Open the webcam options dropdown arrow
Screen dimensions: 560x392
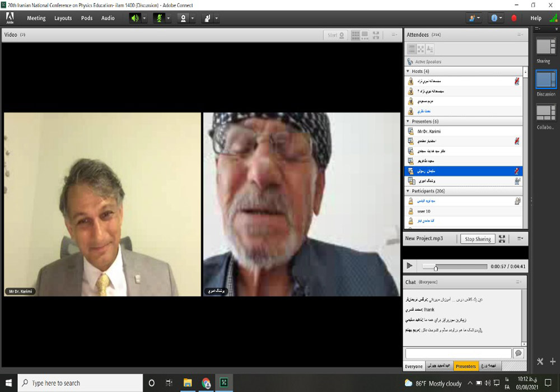[x=193, y=18]
